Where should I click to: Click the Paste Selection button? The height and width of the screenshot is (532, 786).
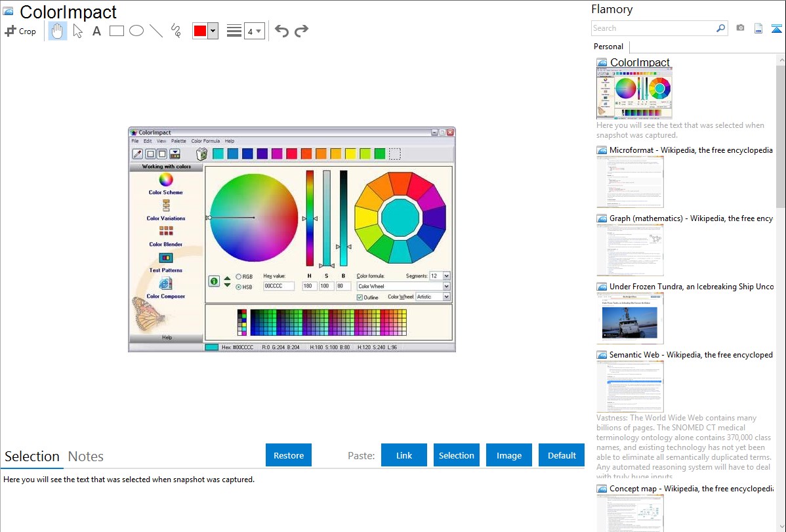pyautogui.click(x=457, y=455)
